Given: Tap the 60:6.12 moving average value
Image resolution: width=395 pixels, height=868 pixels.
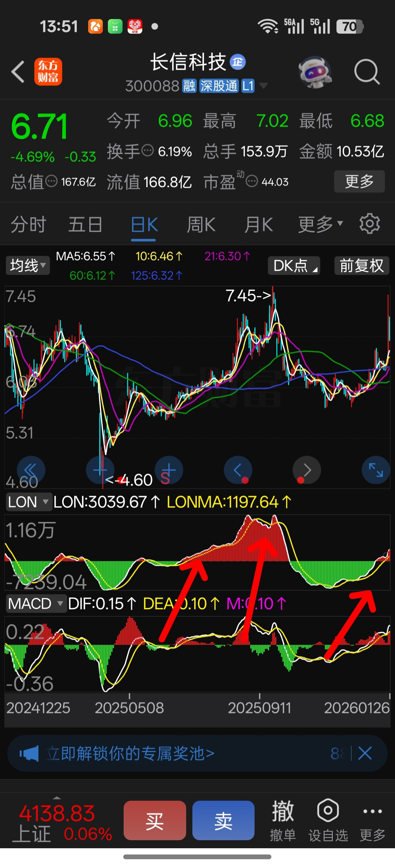Looking at the screenshot, I should coord(92,275).
